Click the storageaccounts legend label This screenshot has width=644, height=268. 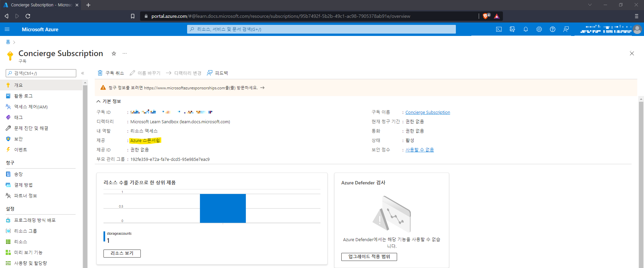pos(119,233)
